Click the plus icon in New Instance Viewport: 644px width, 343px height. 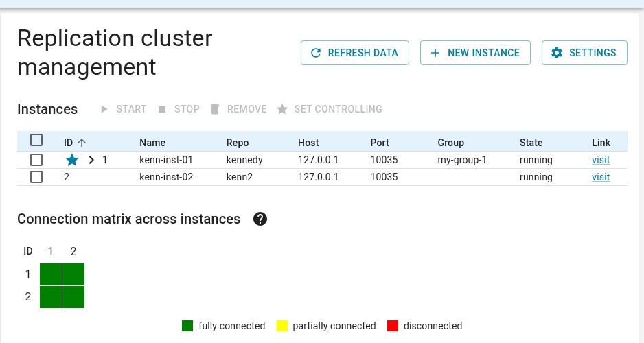tap(435, 53)
